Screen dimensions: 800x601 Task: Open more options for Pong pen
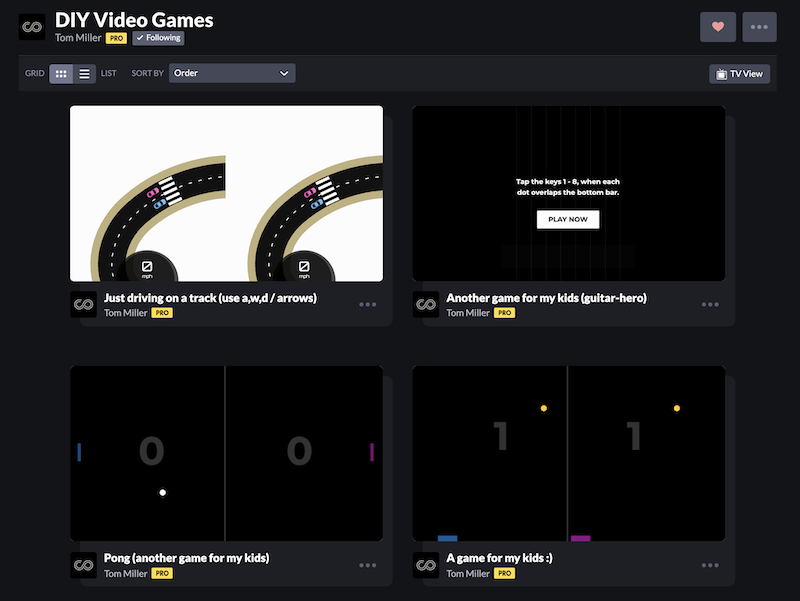pos(367,565)
